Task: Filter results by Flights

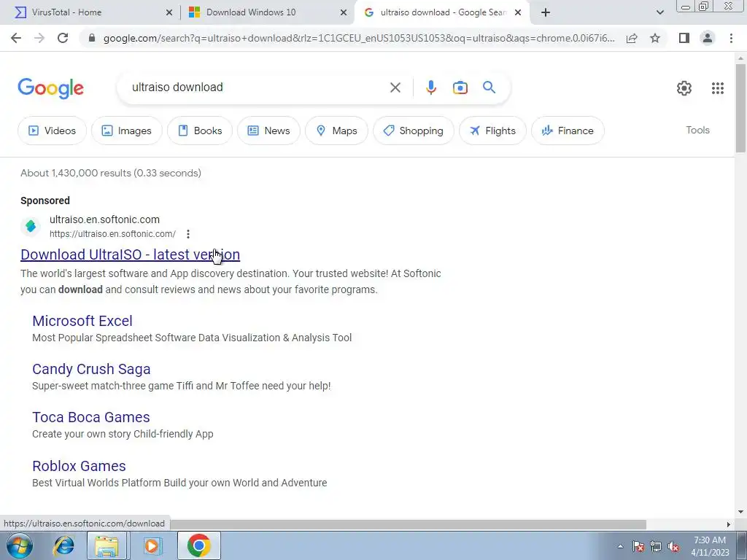Action: click(492, 131)
